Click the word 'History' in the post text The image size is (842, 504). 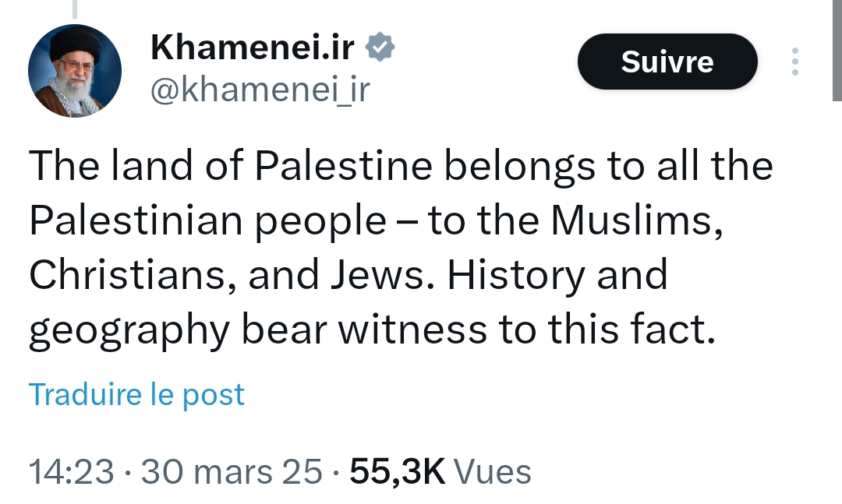pos(517,276)
